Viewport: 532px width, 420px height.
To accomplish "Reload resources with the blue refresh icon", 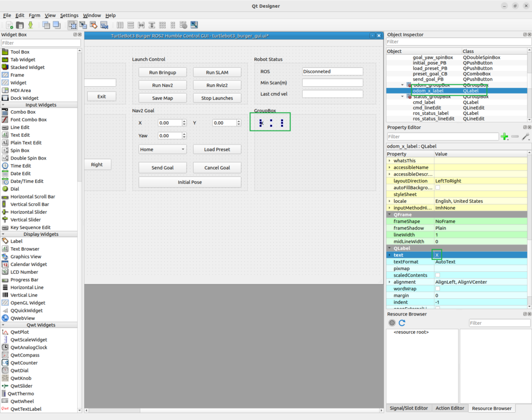I will click(402, 323).
